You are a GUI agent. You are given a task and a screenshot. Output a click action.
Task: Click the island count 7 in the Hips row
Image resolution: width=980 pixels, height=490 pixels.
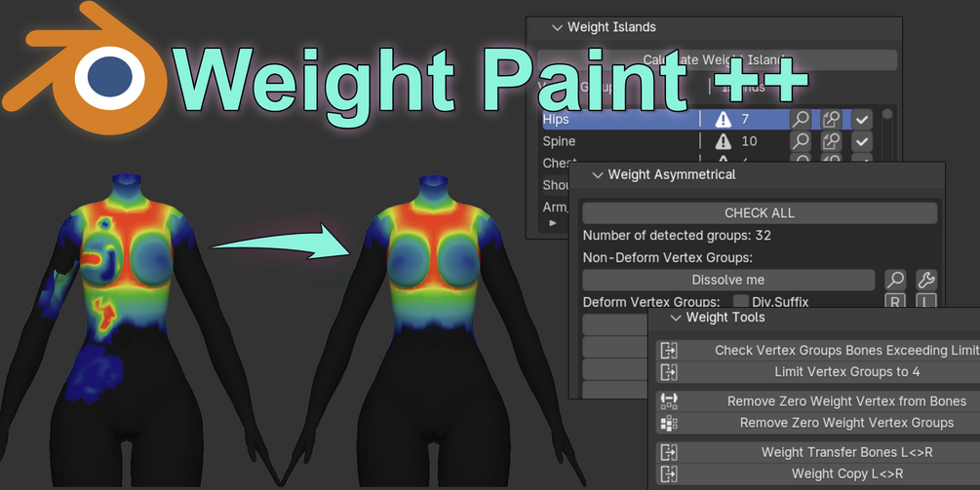coord(745,119)
